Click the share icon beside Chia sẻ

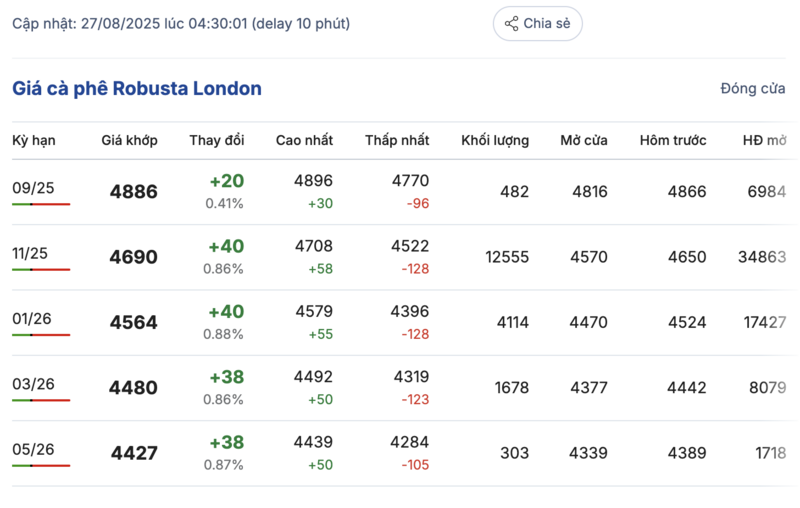click(x=512, y=24)
